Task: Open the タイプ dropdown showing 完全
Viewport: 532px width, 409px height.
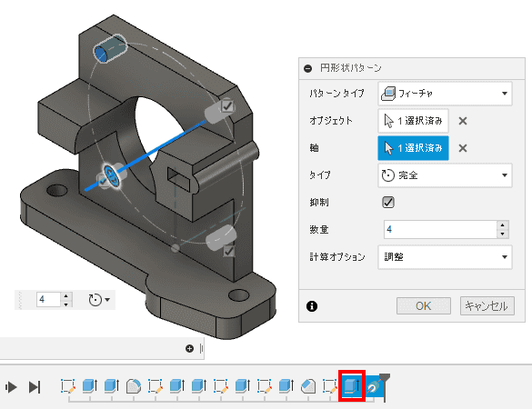Action: pyautogui.click(x=445, y=175)
